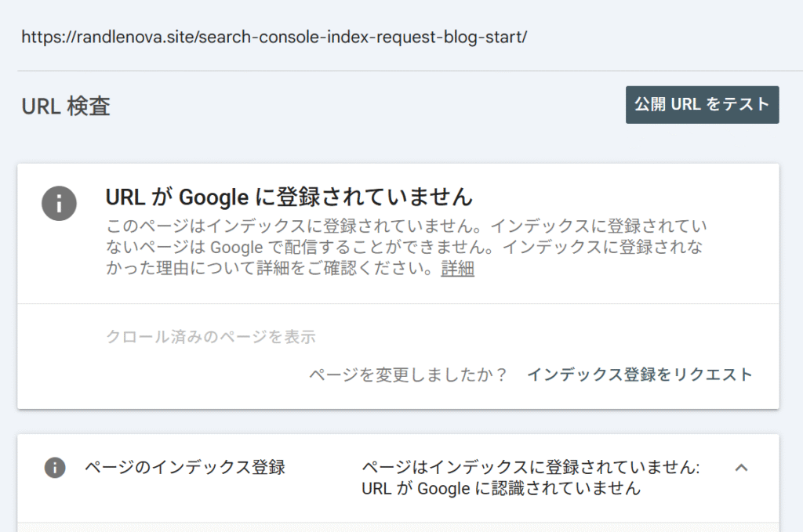Click the URL が Google に認識されていません line
This screenshot has height=532, width=803.
(501, 489)
